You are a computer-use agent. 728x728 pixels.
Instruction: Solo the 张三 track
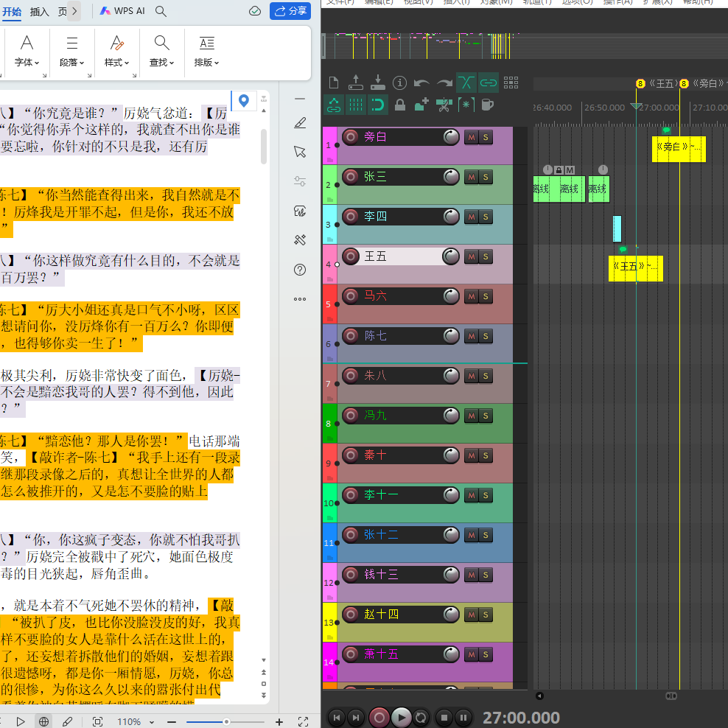(x=486, y=177)
